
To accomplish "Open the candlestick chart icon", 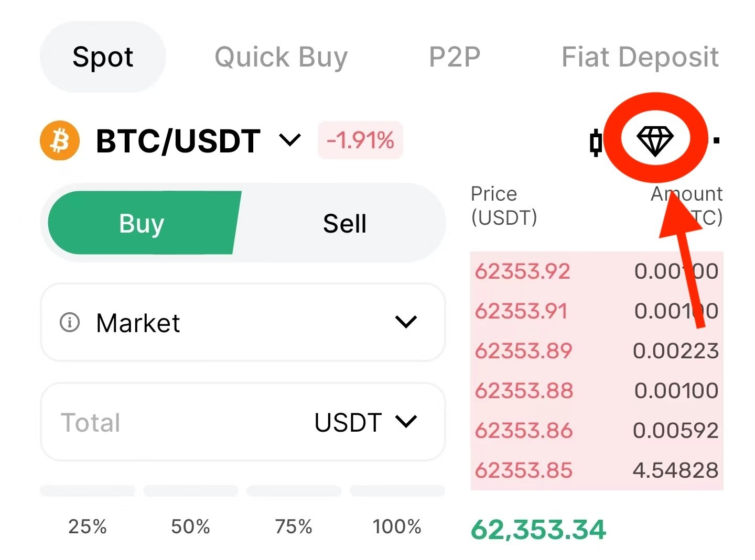I will 596,141.
